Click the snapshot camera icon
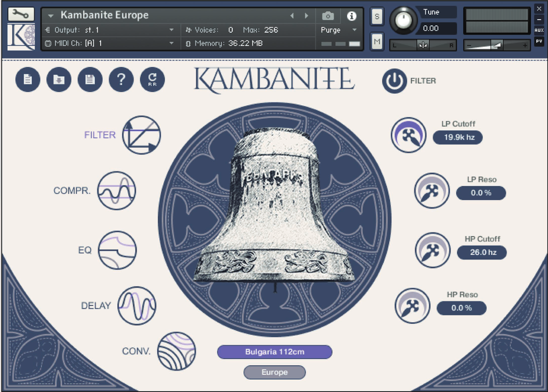Image resolution: width=548 pixels, height=392 pixels. pos(328,15)
